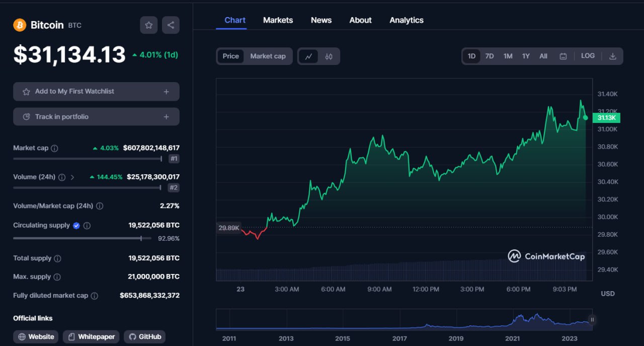Set chart range to 7D
Viewport: 644px width, 346px height.
click(x=489, y=56)
